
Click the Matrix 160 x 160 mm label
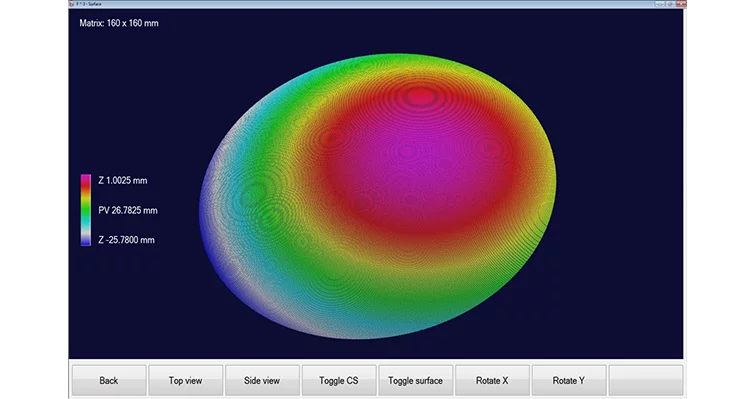coord(119,23)
